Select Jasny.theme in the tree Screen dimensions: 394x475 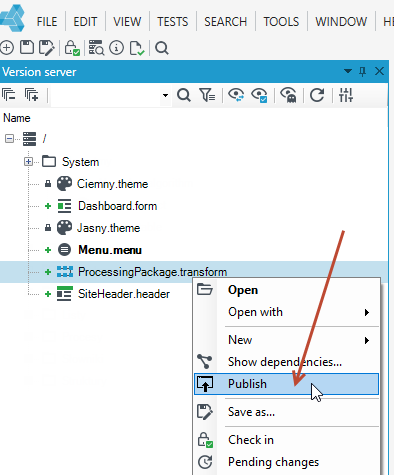[108, 228]
